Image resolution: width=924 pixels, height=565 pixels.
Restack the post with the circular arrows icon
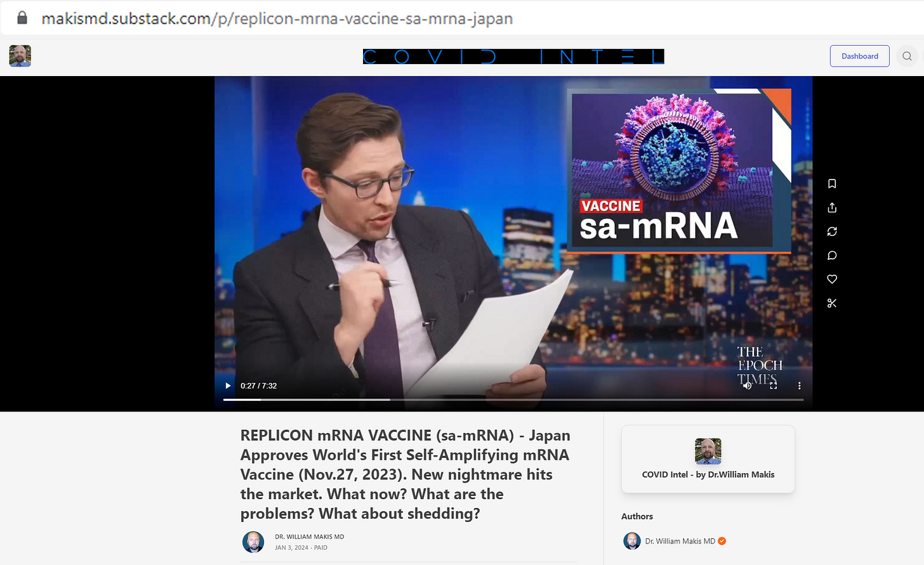tap(832, 231)
